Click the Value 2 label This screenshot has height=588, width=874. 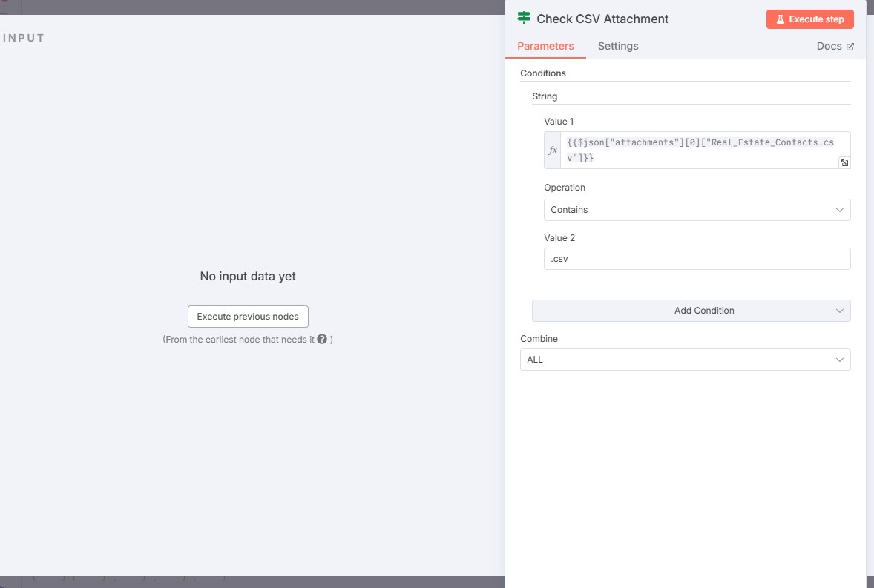559,237
